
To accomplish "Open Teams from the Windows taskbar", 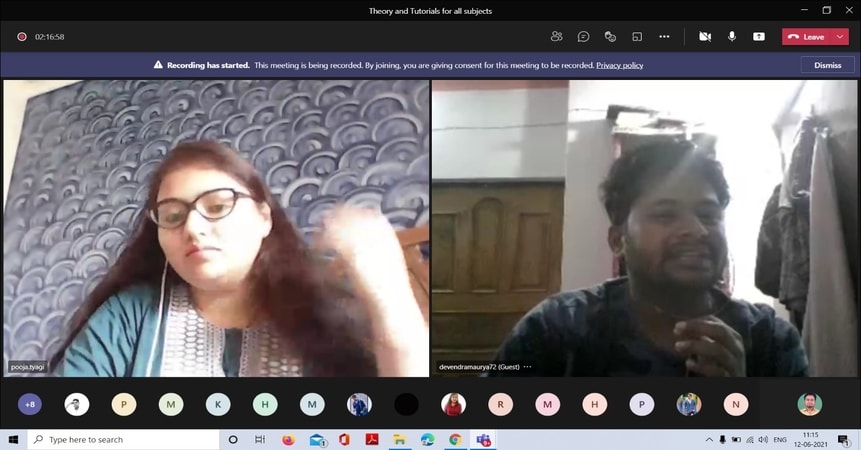I will [x=483, y=439].
